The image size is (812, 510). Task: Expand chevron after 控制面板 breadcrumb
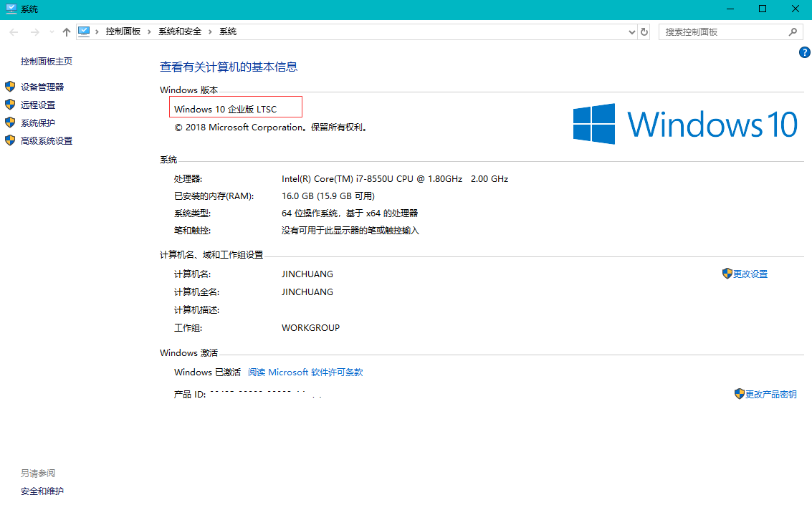click(x=149, y=32)
